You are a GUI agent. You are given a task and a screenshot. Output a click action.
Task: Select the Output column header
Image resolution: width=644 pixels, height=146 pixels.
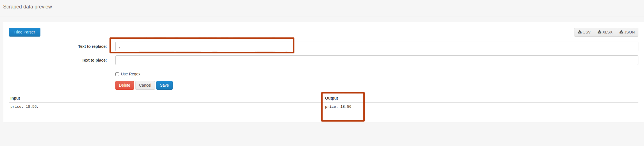point(331,98)
